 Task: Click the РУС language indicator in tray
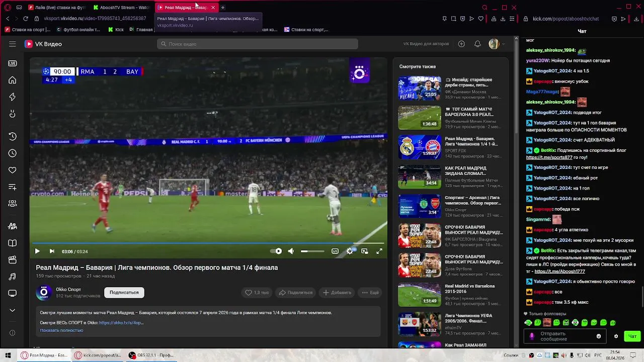coord(598,355)
